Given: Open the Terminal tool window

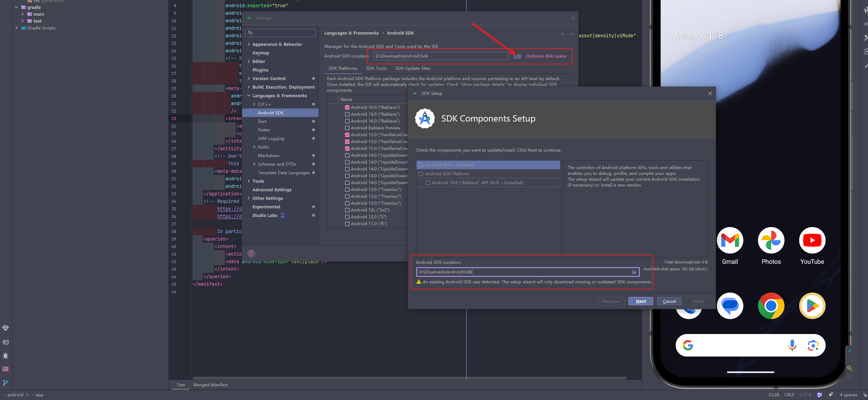Looking at the screenshot, I should 5,369.
